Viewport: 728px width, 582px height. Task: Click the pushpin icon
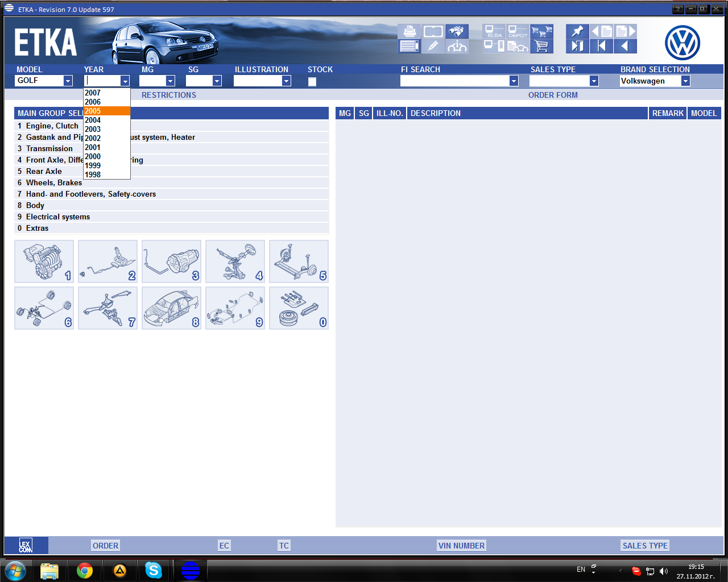click(577, 31)
